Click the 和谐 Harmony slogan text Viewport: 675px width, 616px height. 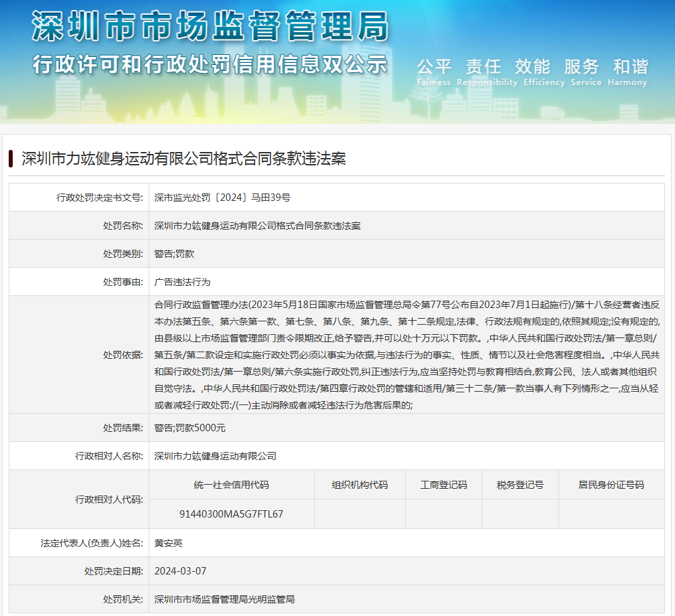(x=627, y=72)
